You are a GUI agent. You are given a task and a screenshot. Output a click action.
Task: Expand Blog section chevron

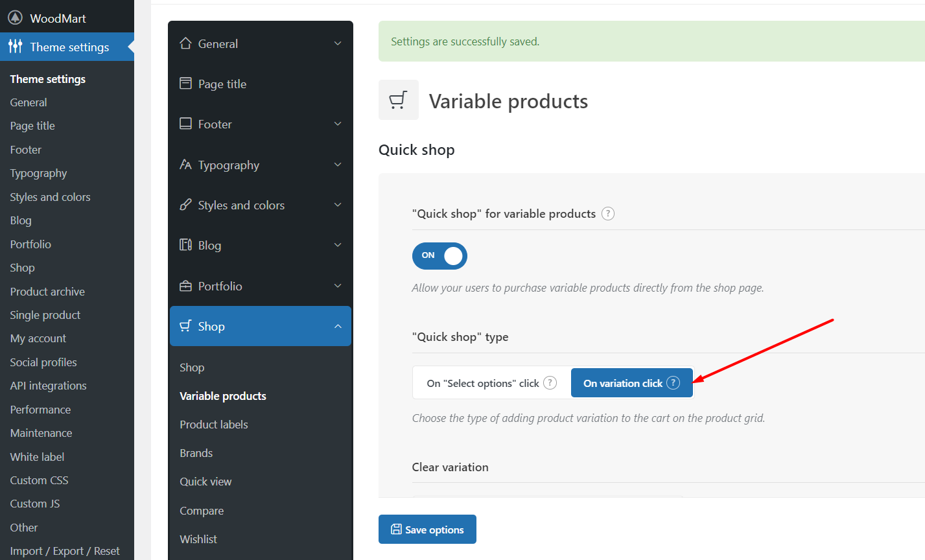338,245
